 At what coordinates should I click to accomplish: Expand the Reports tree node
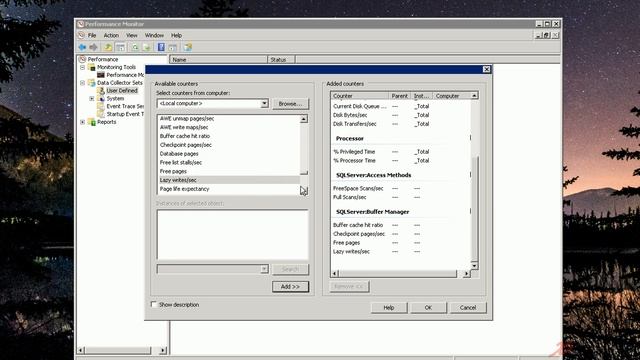point(82,122)
